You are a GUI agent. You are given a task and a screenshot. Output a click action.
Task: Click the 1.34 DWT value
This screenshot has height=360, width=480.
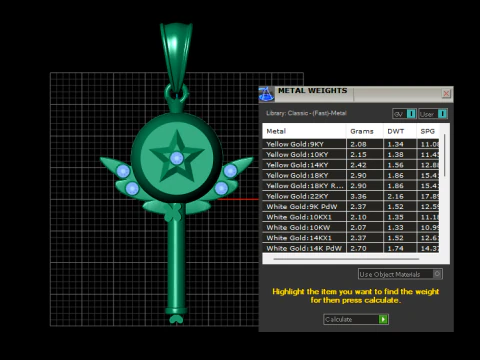coord(395,144)
